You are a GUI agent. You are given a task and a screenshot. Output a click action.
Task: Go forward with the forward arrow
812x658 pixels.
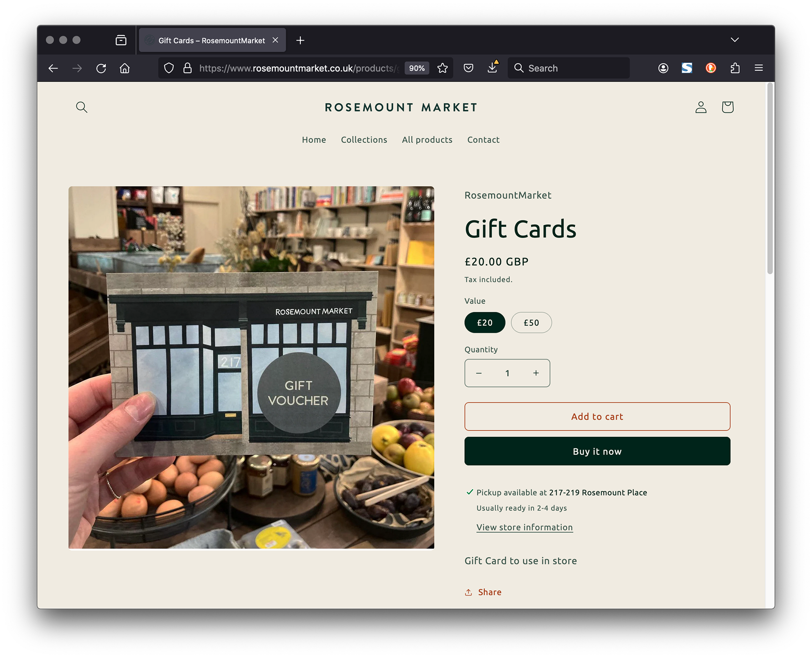click(x=77, y=68)
